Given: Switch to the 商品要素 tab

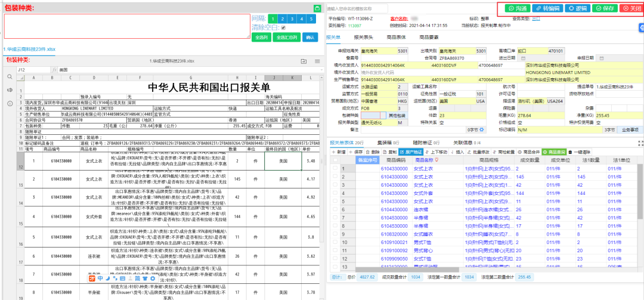Looking at the screenshot, I should 429,38.
